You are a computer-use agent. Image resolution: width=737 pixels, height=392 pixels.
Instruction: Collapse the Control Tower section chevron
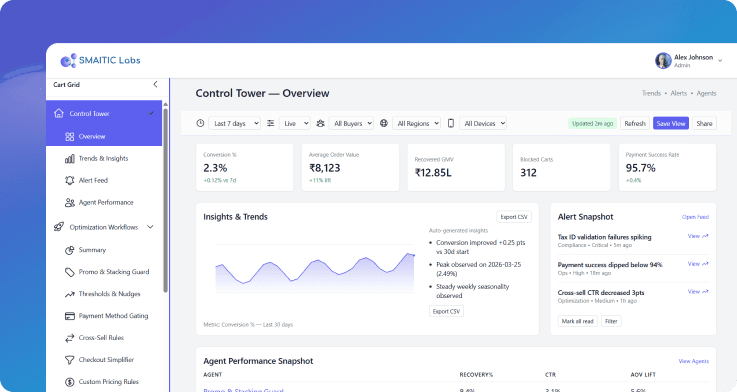[x=151, y=113]
